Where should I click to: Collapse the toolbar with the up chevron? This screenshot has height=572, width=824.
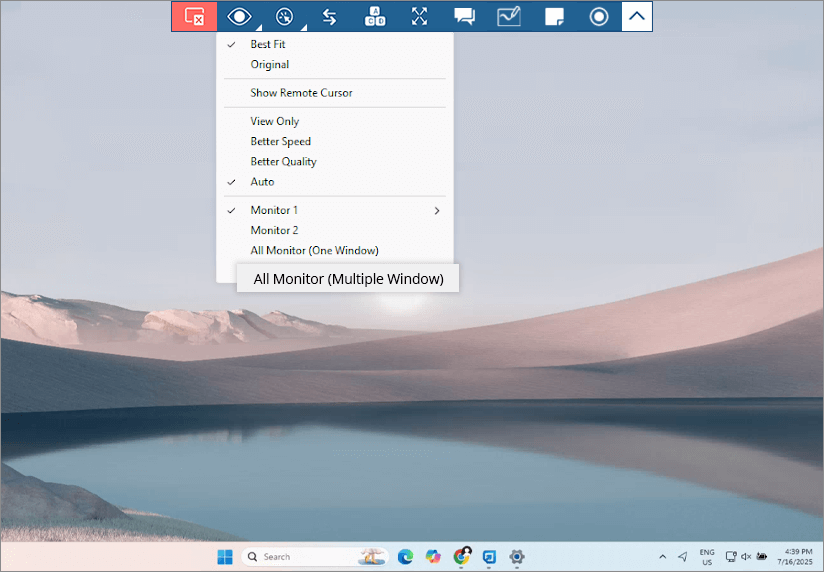[x=636, y=16]
